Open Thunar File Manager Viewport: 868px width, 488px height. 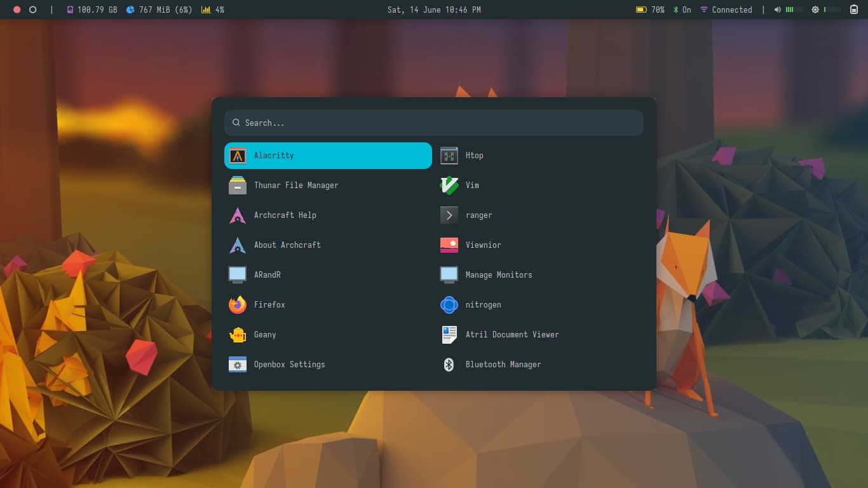click(328, 186)
